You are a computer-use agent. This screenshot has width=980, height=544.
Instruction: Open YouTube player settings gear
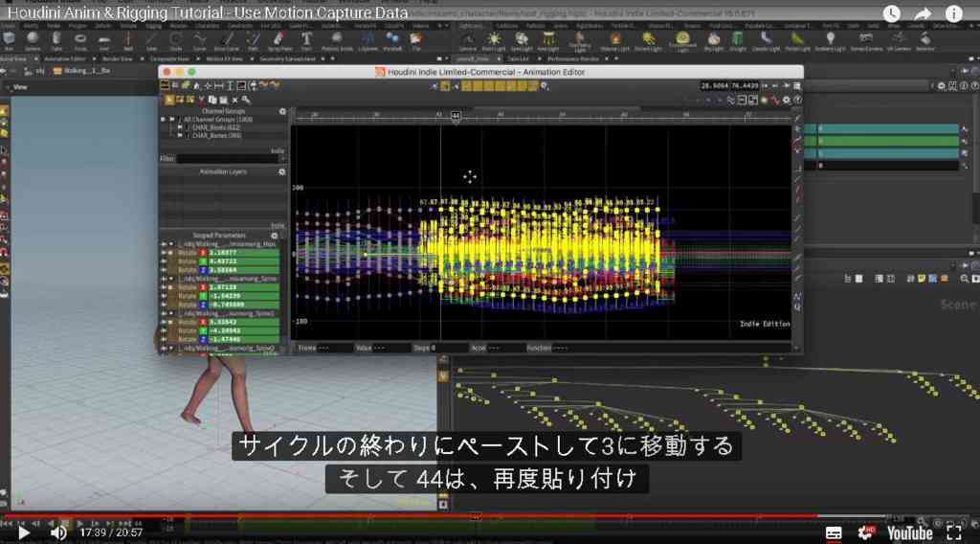pyautogui.click(x=865, y=533)
